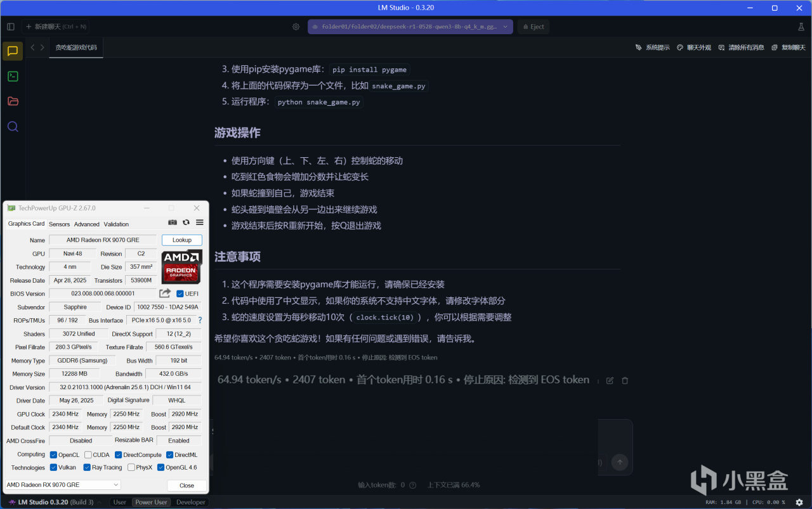Viewport: 812px width, 509px height.
Task: Click the AMD Radeon Graphics logo
Action: (181, 267)
